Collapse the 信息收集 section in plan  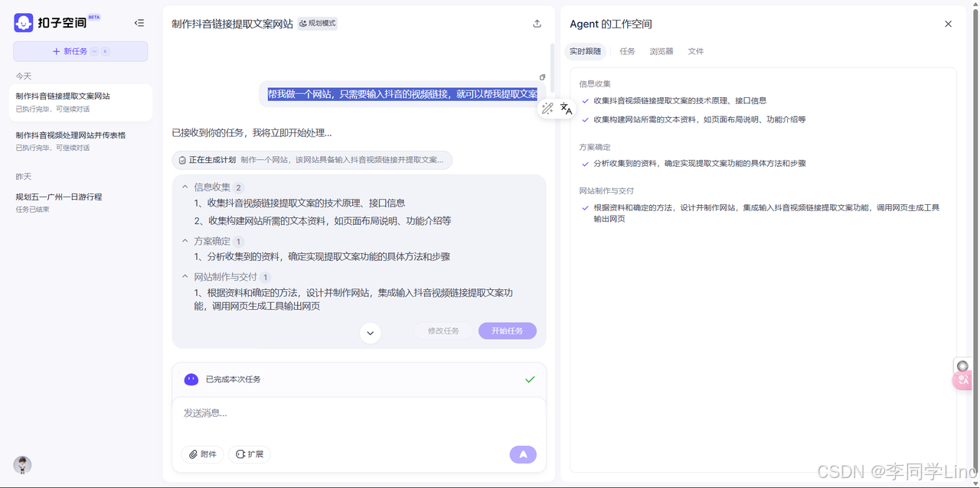tap(185, 187)
